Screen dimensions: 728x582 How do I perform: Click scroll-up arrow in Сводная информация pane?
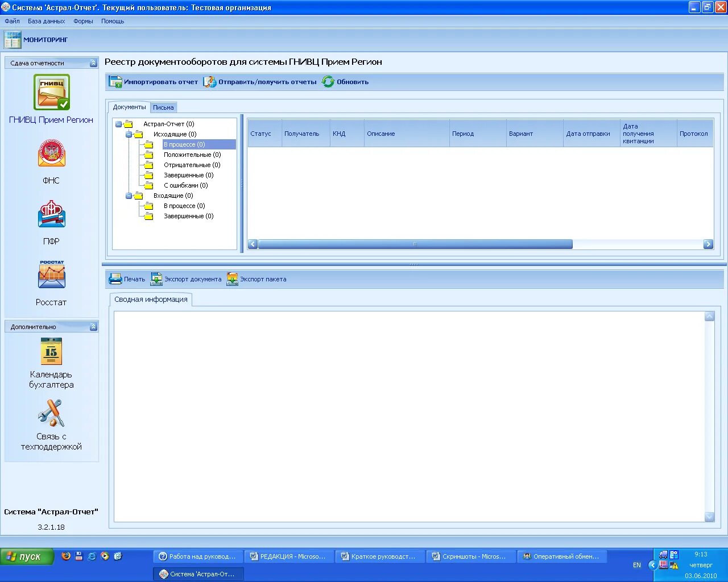[709, 317]
